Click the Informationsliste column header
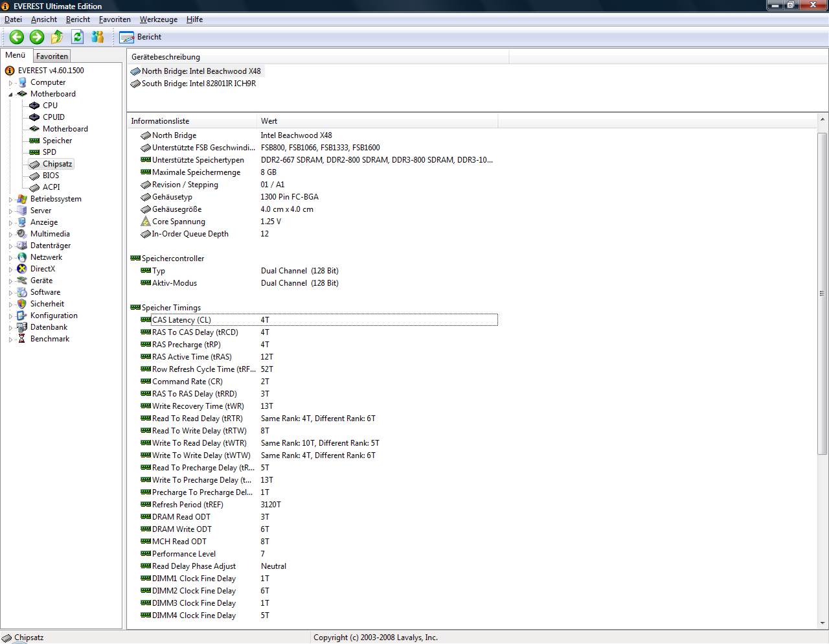Viewport: 829px width, 644px height. pyautogui.click(x=192, y=121)
